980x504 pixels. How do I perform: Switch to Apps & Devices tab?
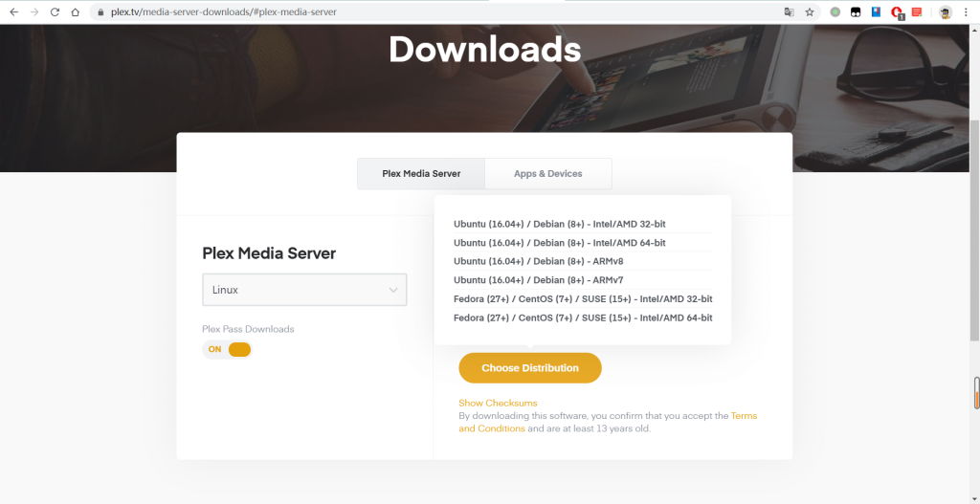(x=548, y=174)
